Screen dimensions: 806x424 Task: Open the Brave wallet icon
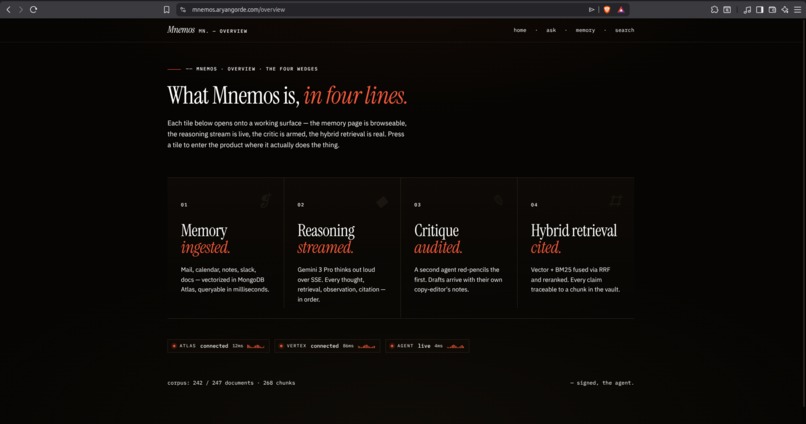pos(772,9)
